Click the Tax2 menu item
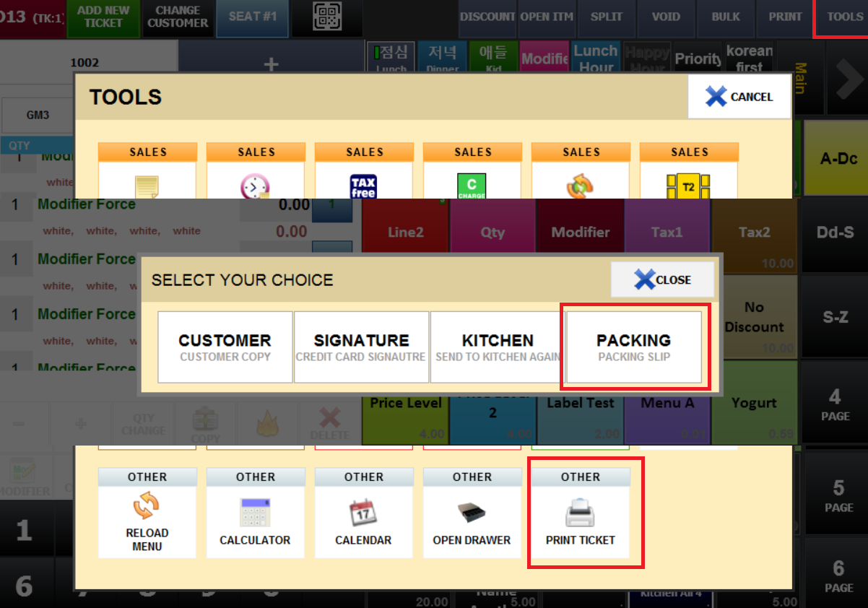Viewport: 868px width, 608px height. (755, 235)
